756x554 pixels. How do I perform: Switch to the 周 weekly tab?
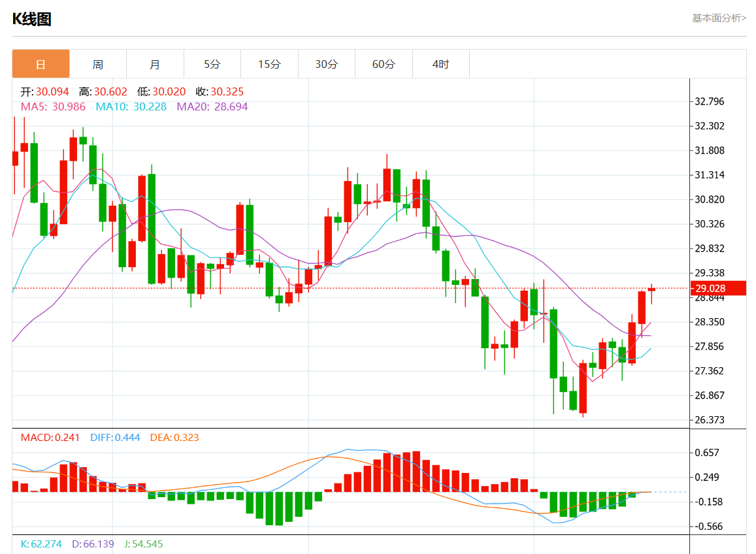(98, 64)
